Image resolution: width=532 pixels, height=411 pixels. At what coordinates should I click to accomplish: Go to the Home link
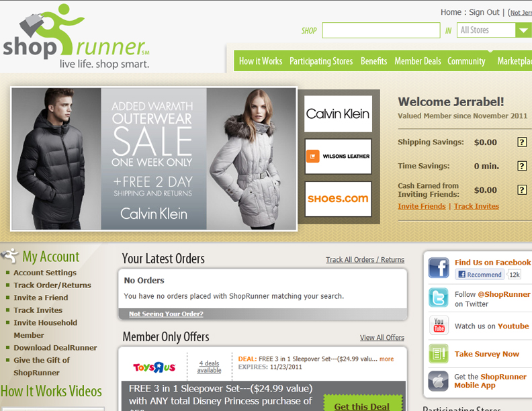pos(451,12)
